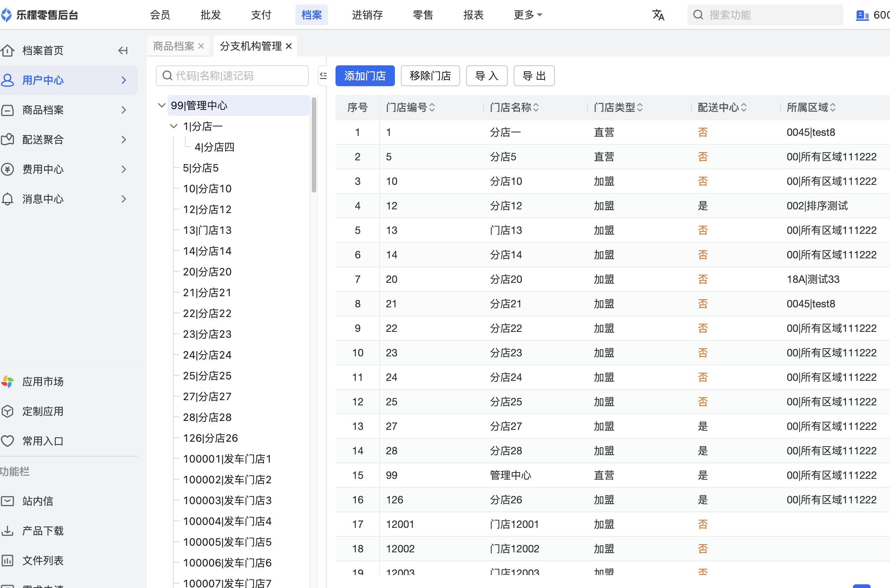The image size is (890, 588).
Task: Collapse the sidebar with the back arrow icon
Action: 123,50
